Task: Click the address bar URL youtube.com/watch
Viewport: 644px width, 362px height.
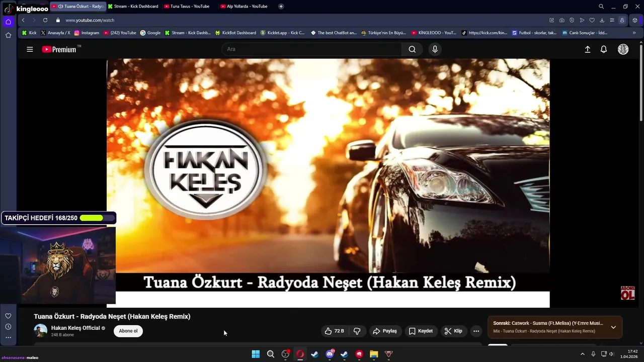Action: click(x=90, y=20)
